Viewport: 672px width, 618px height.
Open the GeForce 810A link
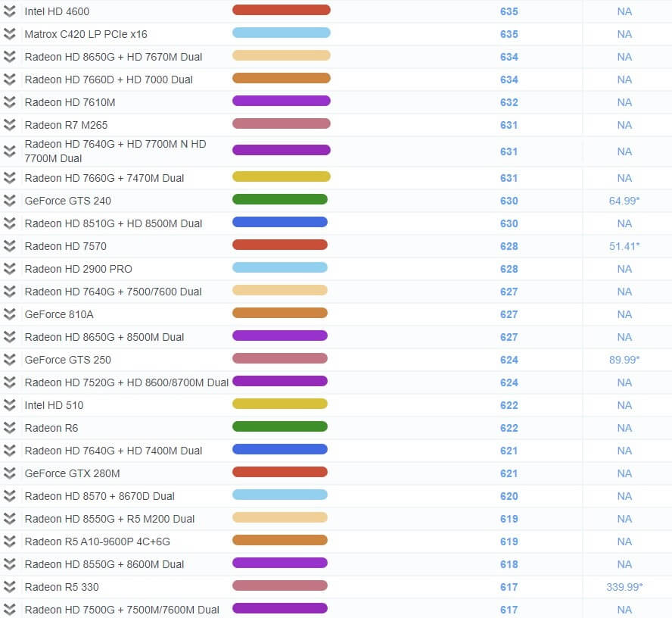[x=59, y=315]
